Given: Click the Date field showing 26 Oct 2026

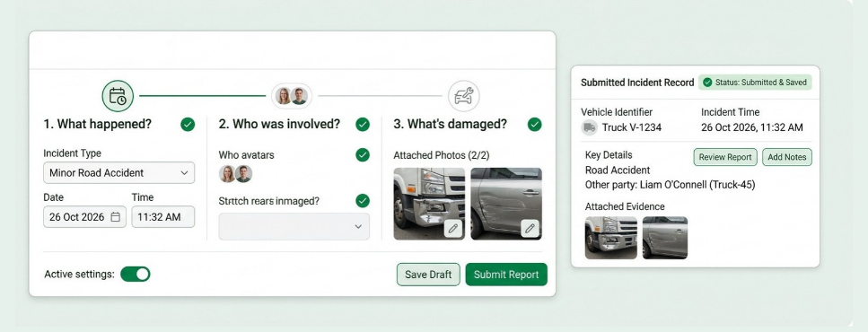Looking at the screenshot, I should [x=84, y=217].
